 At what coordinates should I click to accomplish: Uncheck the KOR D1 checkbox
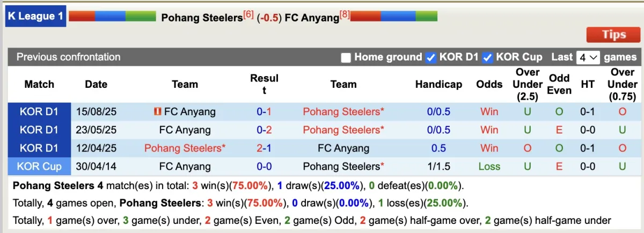[430, 57]
